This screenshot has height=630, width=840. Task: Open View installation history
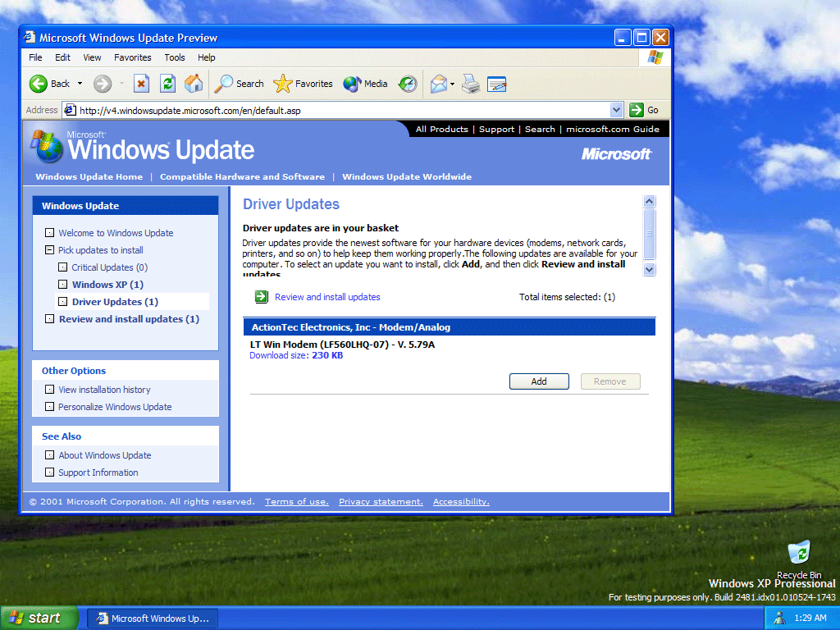click(x=104, y=390)
